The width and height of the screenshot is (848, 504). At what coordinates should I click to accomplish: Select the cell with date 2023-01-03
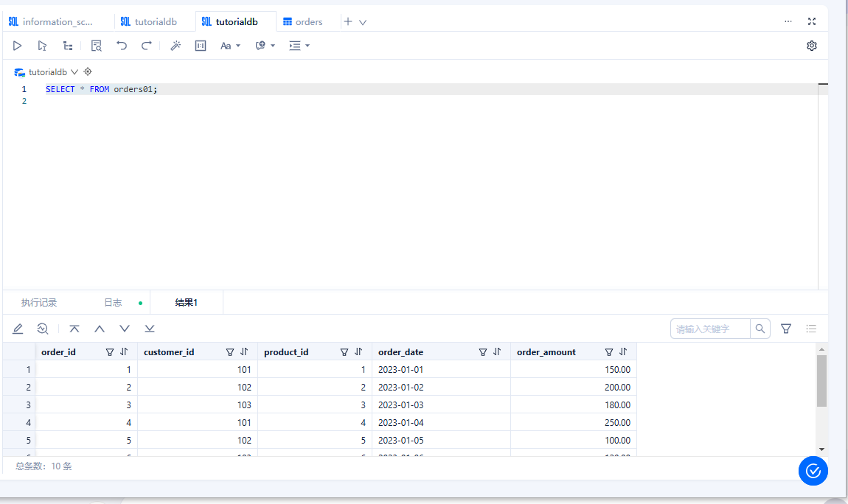(441, 405)
